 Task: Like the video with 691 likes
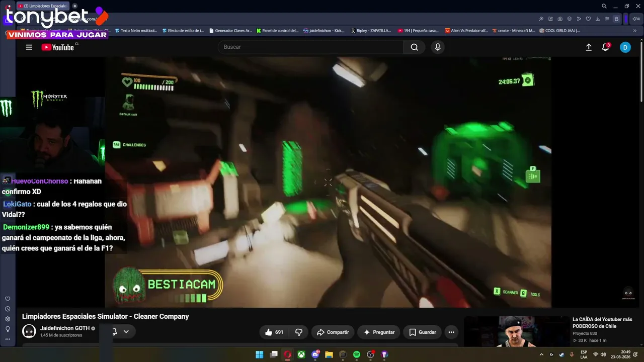(x=274, y=332)
